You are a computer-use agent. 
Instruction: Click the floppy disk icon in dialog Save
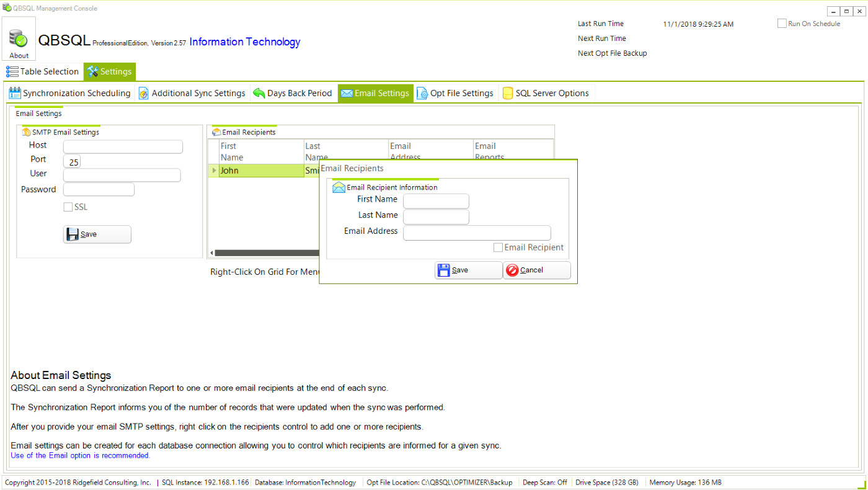(444, 270)
